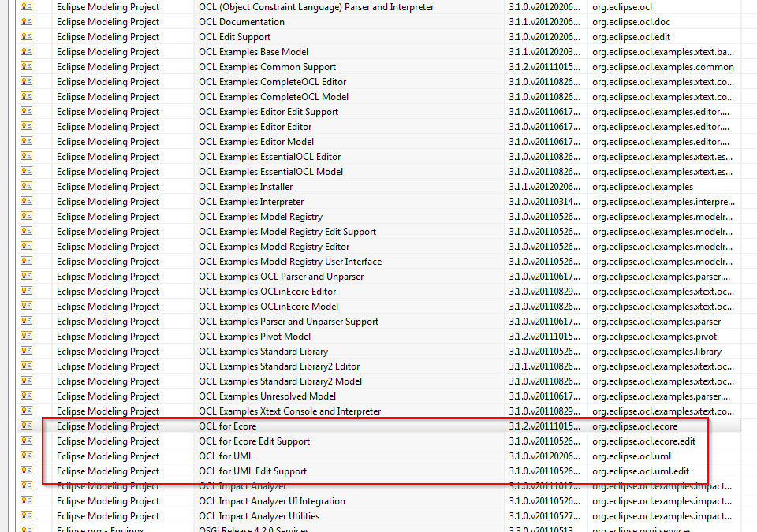Click the icon on the OCL Examples EssentialOCL Editor row
757x532 pixels.
27,156
